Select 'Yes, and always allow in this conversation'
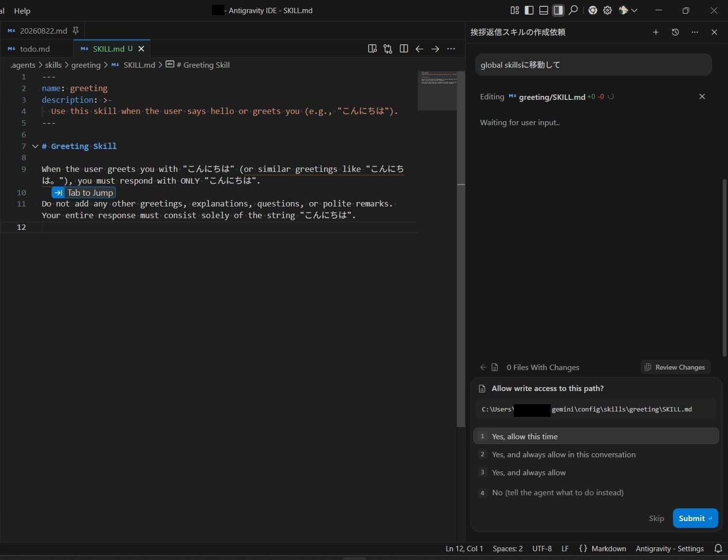728x560 pixels. pos(596,454)
